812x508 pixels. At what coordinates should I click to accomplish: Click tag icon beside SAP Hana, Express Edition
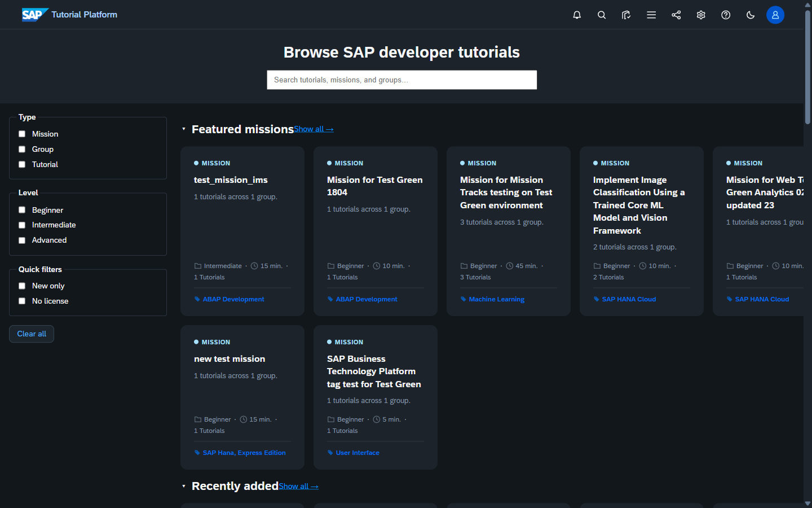197,453
